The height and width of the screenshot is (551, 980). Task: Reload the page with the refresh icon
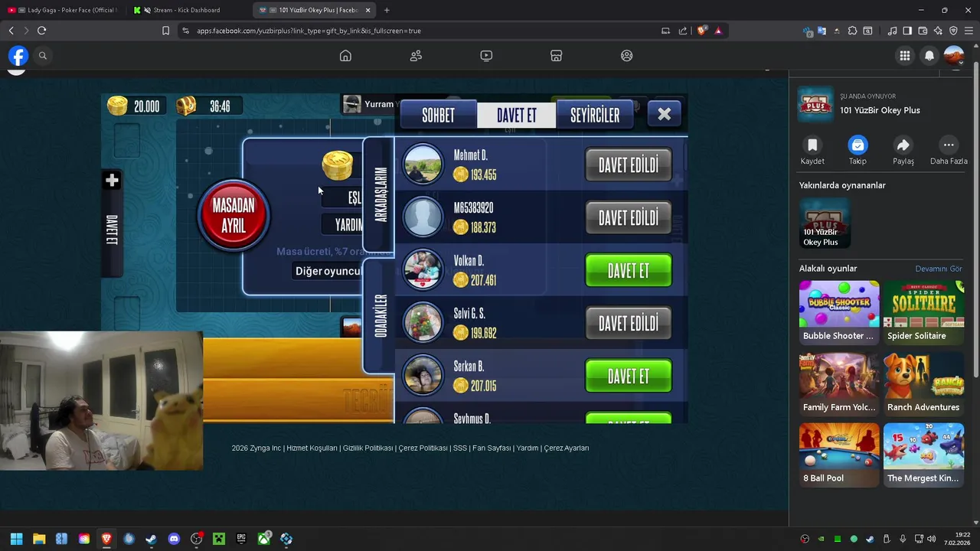point(41,31)
